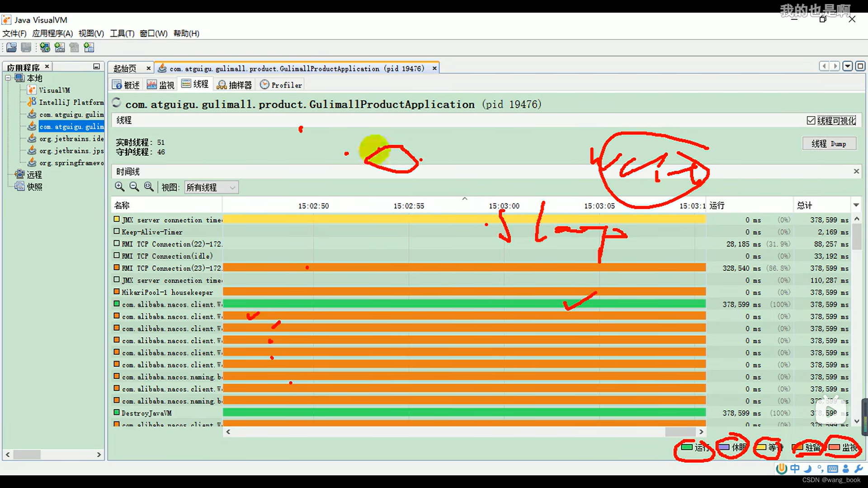Select org.jetbrains.ide application node
Image resolution: width=868 pixels, height=488 pixels.
coord(71,139)
